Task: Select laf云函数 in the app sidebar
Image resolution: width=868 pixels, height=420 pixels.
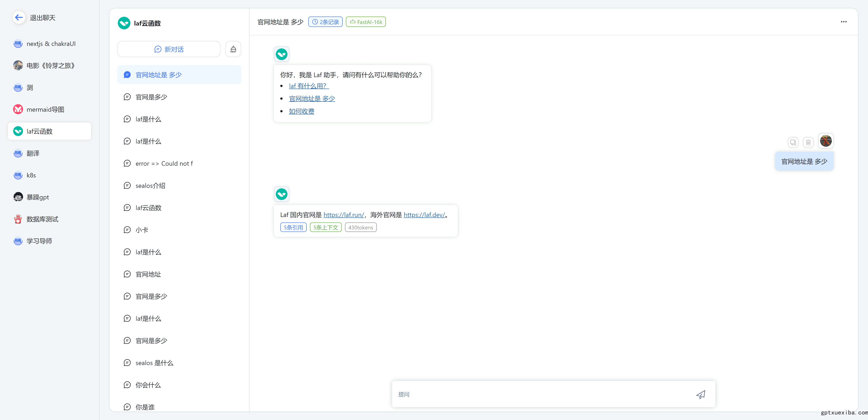Action: point(50,131)
